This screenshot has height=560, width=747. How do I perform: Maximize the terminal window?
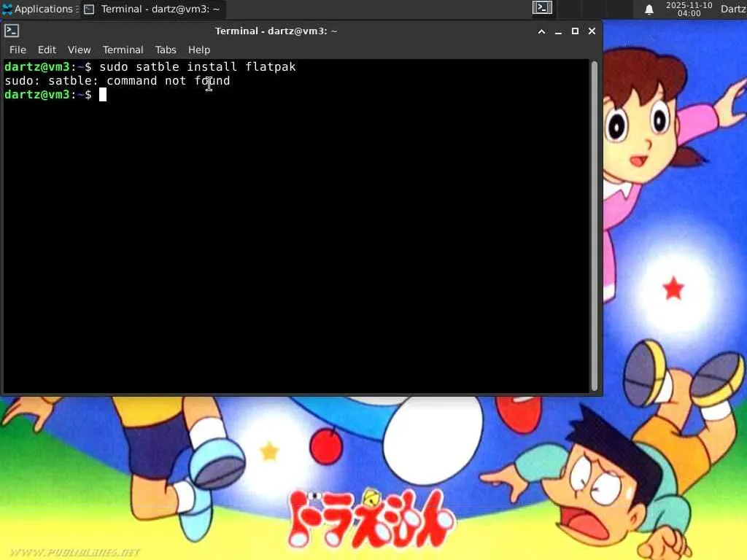575,31
